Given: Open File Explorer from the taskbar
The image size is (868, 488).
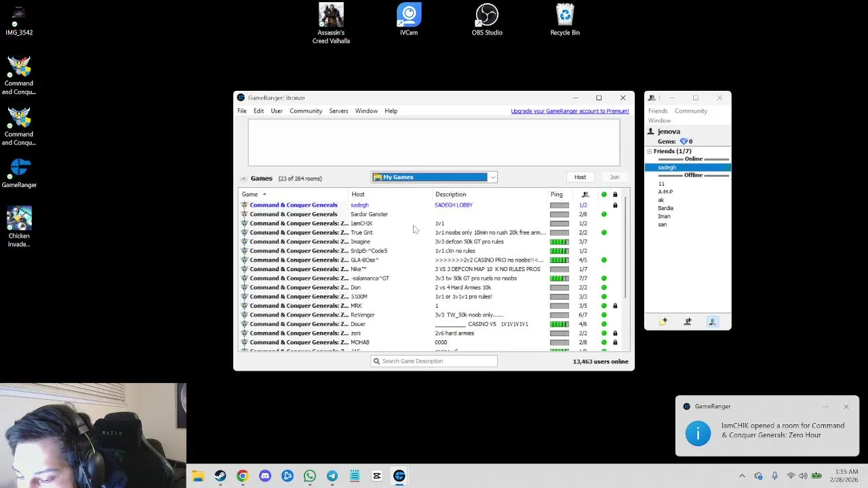Looking at the screenshot, I should pyautogui.click(x=198, y=476).
